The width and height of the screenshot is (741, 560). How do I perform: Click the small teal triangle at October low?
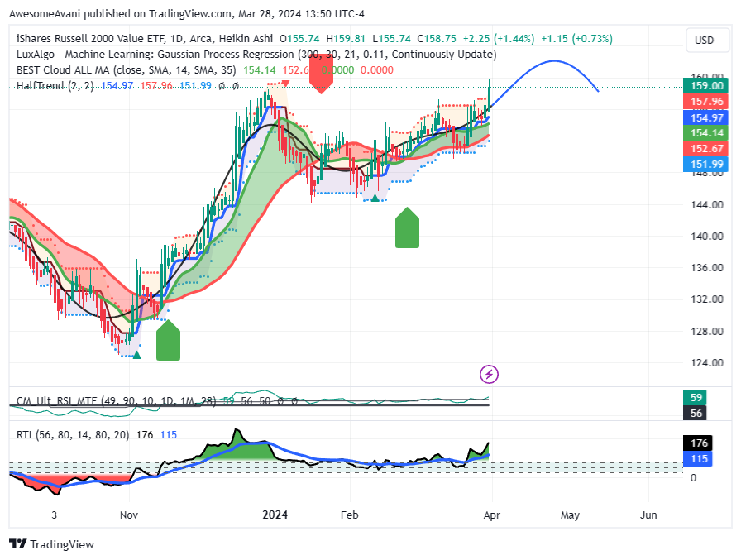[x=136, y=355]
